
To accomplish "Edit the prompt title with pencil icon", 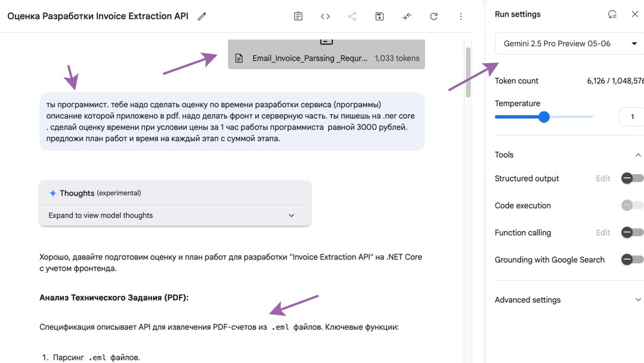I will pyautogui.click(x=202, y=17).
